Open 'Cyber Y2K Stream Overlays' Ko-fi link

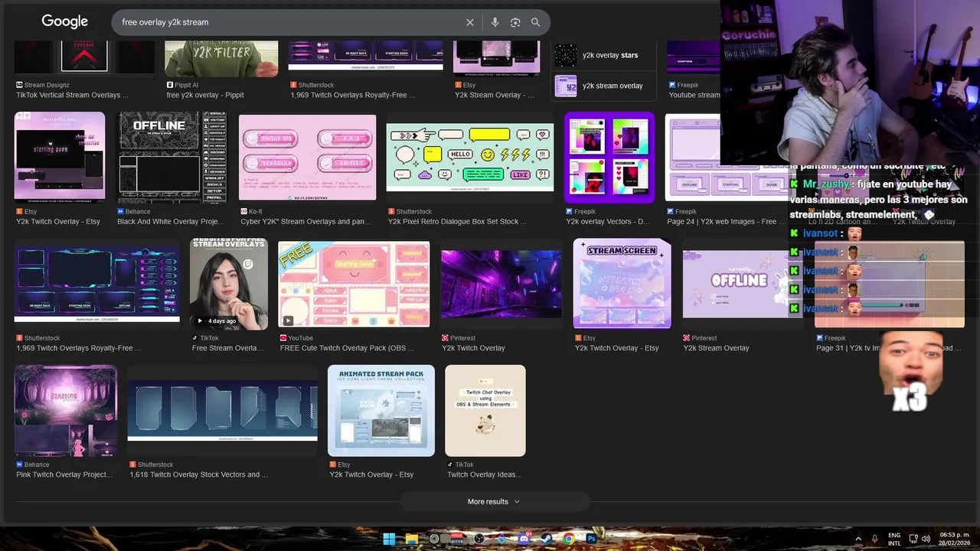click(x=305, y=221)
